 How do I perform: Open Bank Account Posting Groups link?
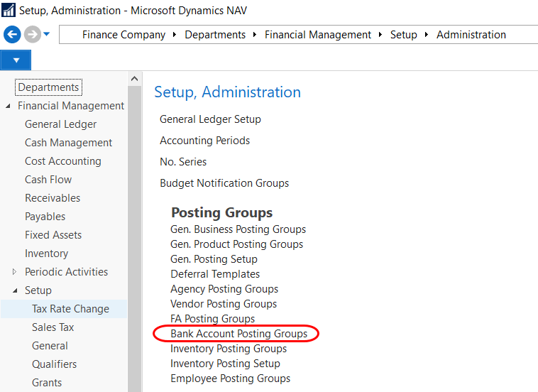point(238,334)
